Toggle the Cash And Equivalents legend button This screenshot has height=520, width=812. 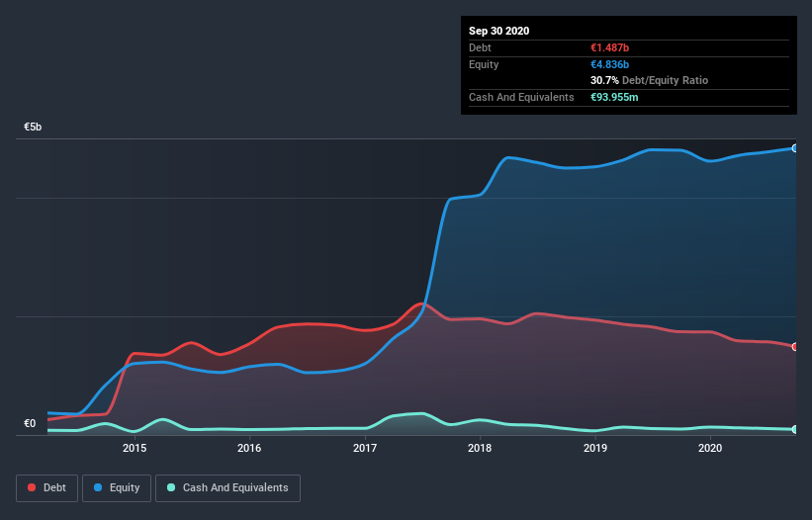tap(227, 488)
